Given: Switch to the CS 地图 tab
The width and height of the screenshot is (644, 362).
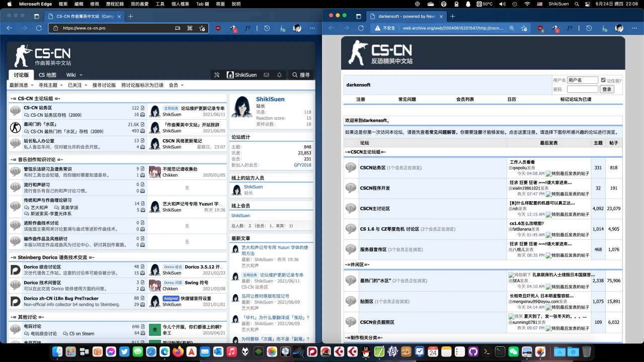Looking at the screenshot, I should (x=48, y=75).
